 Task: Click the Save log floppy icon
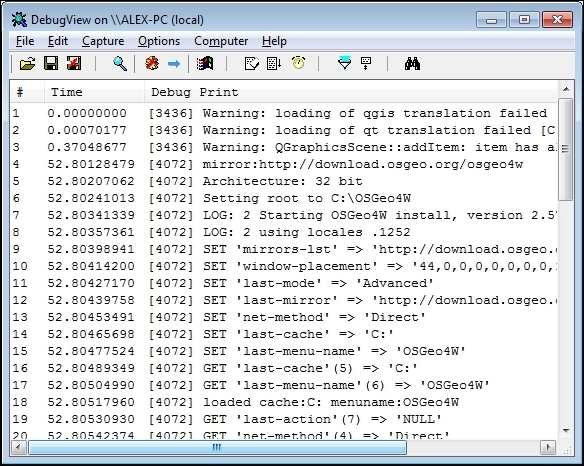click(x=51, y=63)
